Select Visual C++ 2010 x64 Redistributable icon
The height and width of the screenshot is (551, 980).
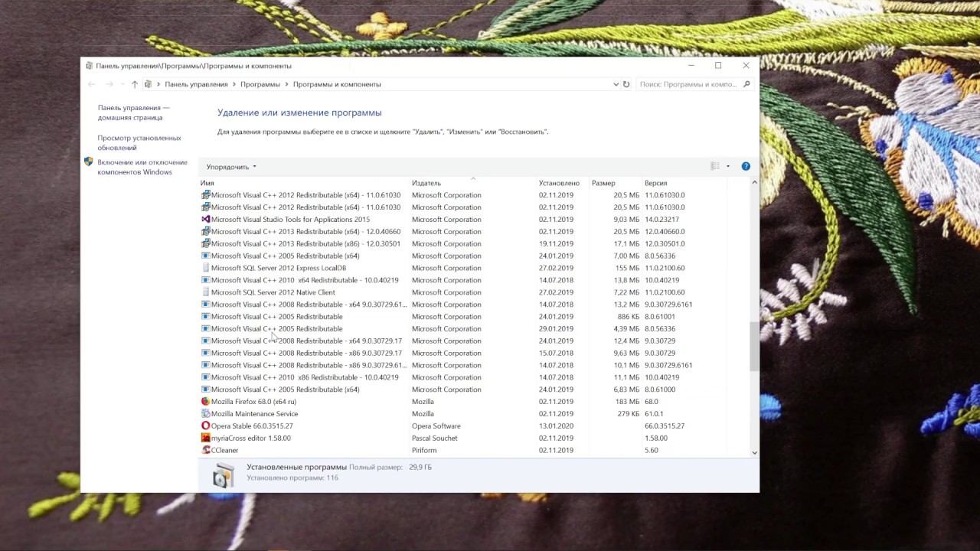[205, 280]
